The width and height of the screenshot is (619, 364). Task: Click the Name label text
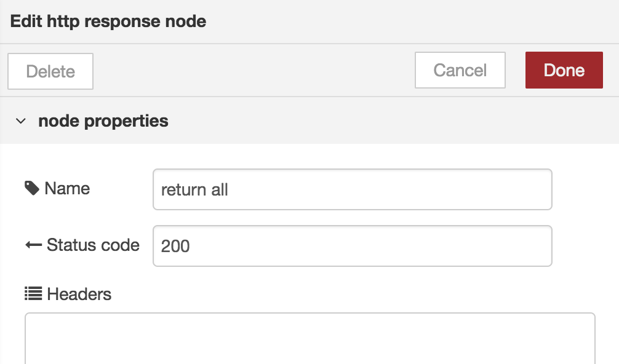click(x=67, y=189)
